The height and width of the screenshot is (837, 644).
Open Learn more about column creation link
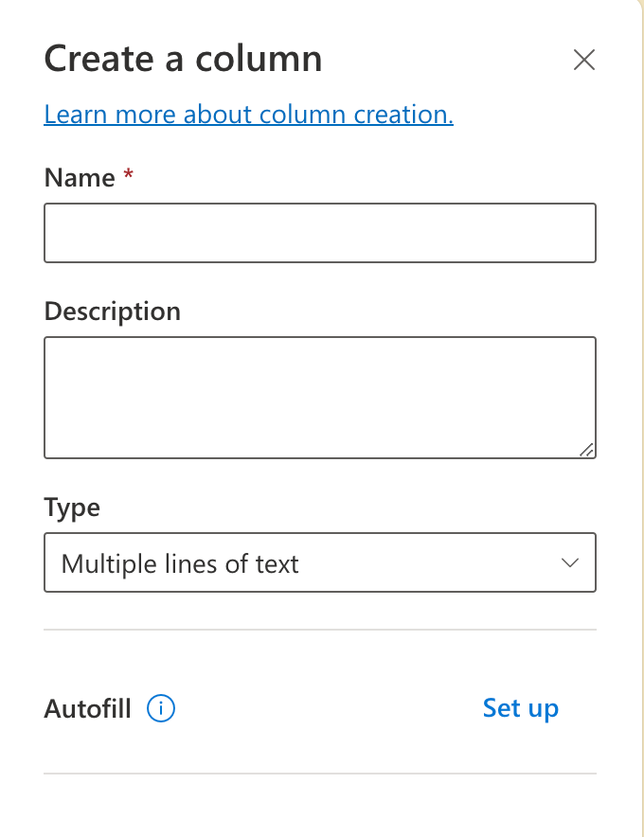click(248, 115)
